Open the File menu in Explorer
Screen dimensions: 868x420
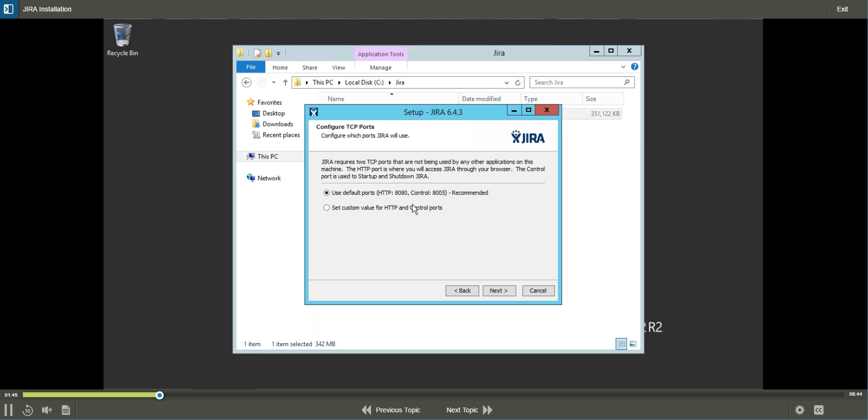coord(251,67)
